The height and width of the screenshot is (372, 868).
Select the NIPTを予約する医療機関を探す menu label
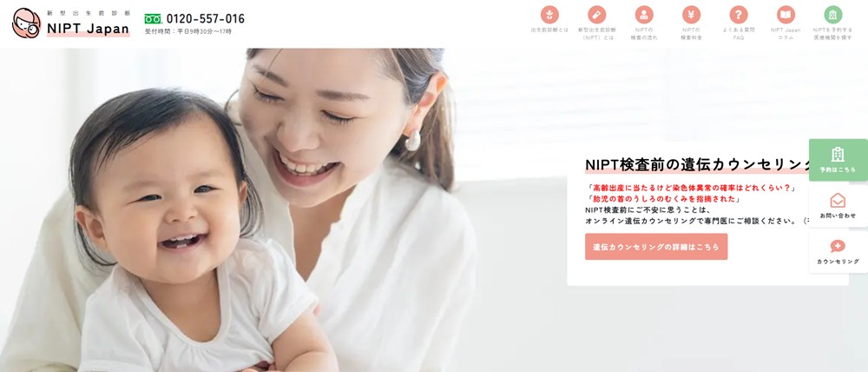(832, 33)
